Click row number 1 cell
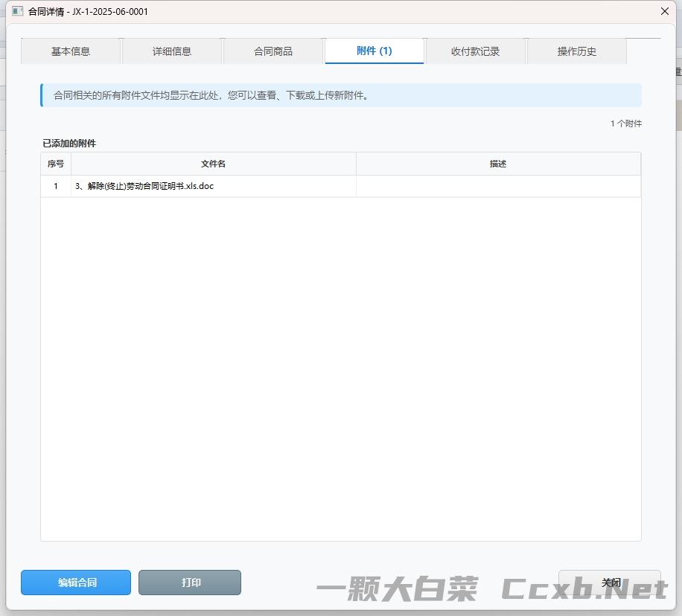 pyautogui.click(x=56, y=186)
